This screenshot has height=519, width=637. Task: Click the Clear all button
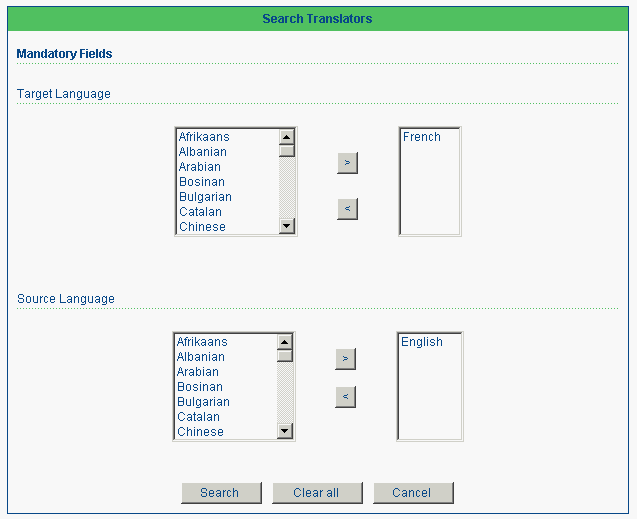pyautogui.click(x=317, y=493)
